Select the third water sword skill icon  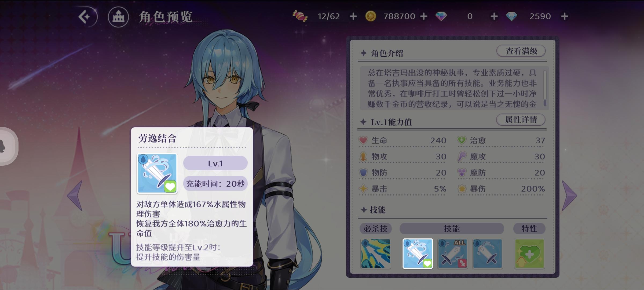point(487,254)
